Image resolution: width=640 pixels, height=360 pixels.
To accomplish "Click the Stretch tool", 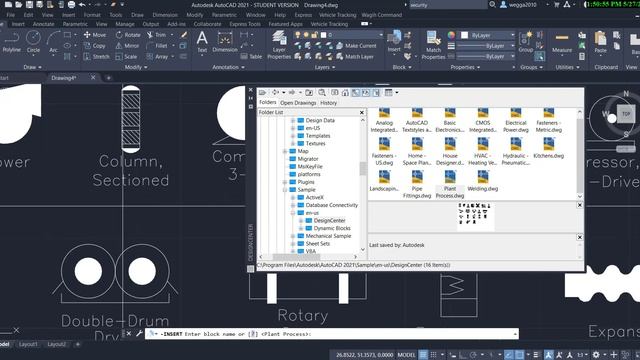I will point(97,57).
